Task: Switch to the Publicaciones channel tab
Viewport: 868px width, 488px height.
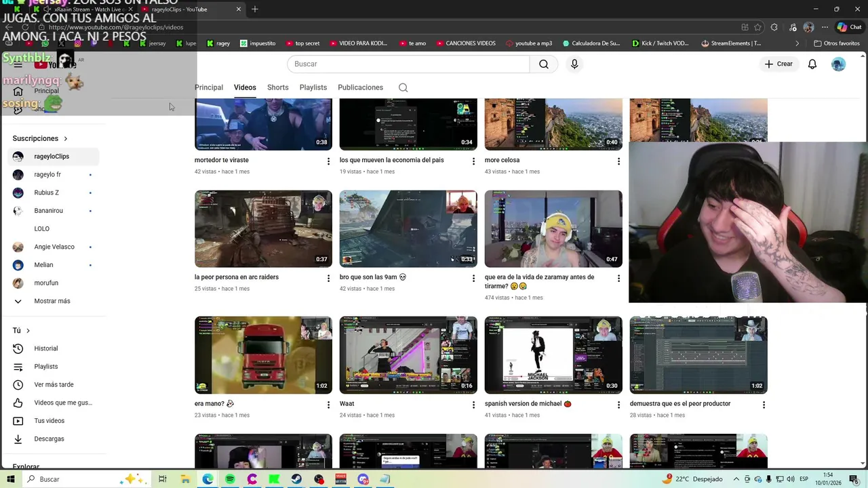Action: tap(361, 87)
